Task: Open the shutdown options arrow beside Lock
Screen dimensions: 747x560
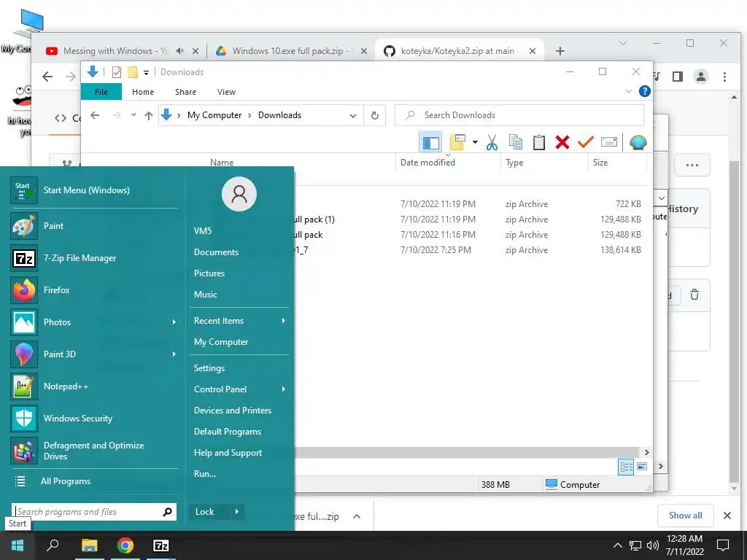Action: point(237,512)
